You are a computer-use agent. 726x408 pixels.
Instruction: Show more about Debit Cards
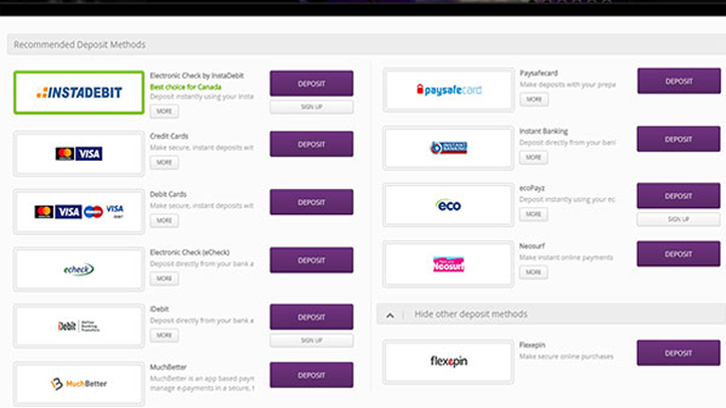(164, 220)
